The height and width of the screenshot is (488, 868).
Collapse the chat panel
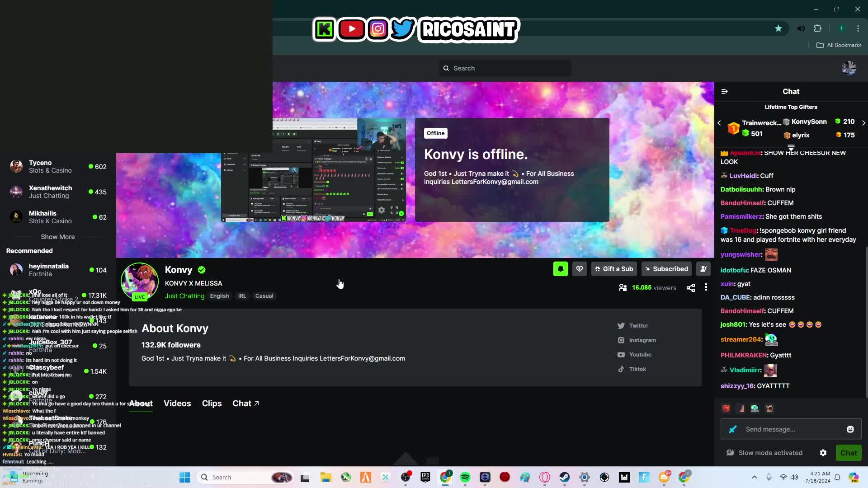click(724, 91)
